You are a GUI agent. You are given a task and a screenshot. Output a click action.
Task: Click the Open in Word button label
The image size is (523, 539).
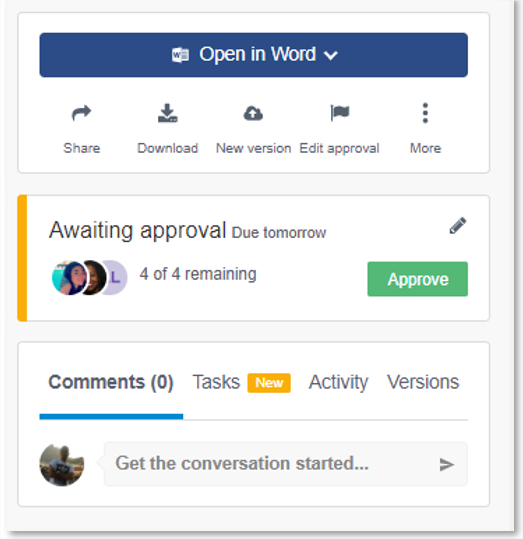click(258, 54)
